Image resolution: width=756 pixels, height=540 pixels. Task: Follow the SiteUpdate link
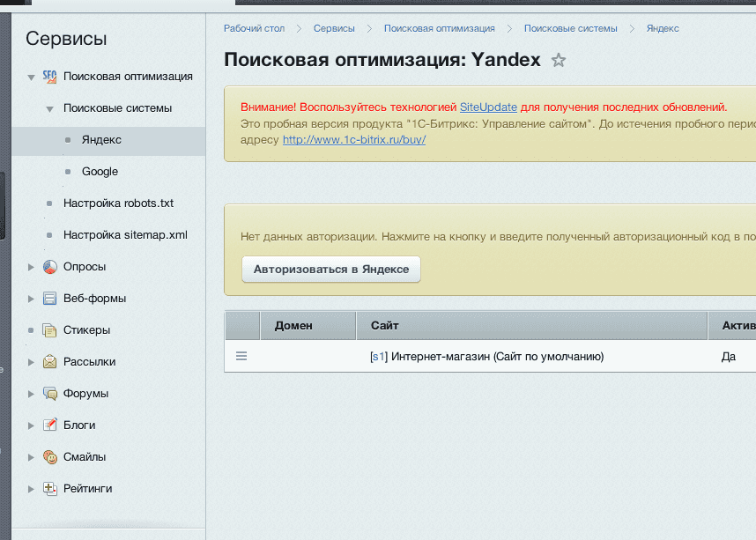tap(488, 107)
